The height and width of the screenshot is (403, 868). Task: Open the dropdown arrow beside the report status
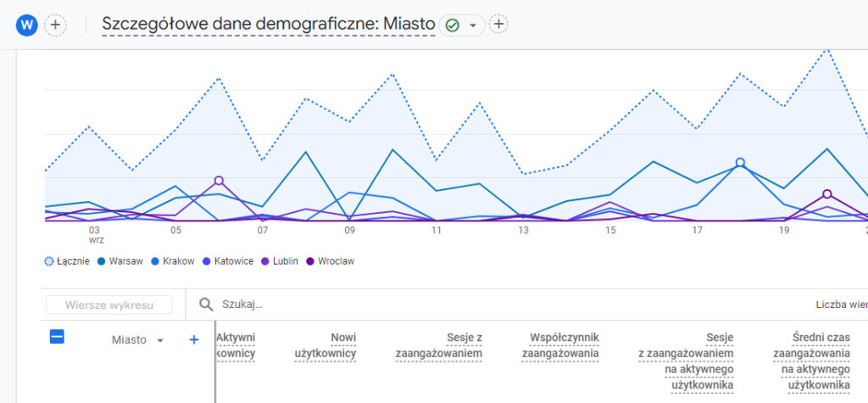(473, 25)
